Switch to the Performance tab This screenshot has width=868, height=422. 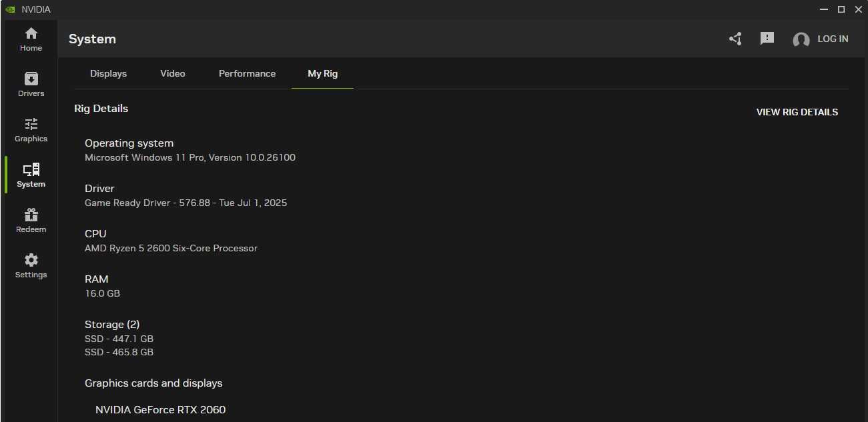(247, 73)
